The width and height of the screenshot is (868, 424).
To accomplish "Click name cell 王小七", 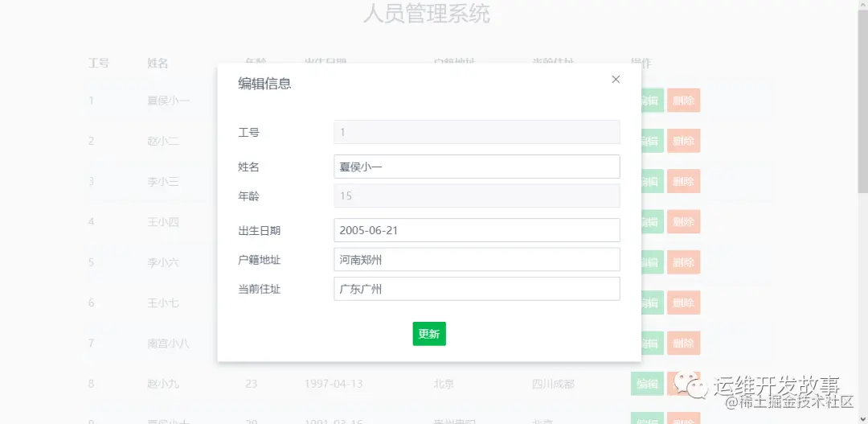I will click(x=163, y=303).
